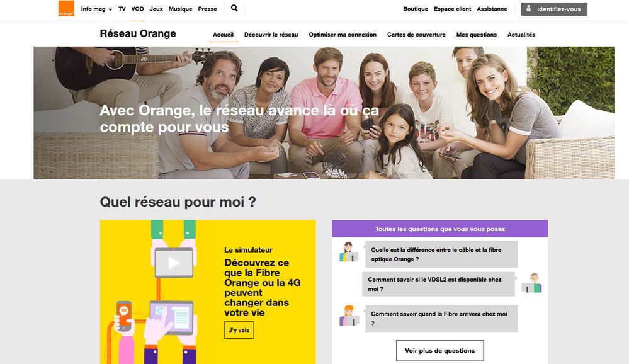629x364 pixels.
Task: Open Cartes de couverture tab
Action: pos(416,35)
